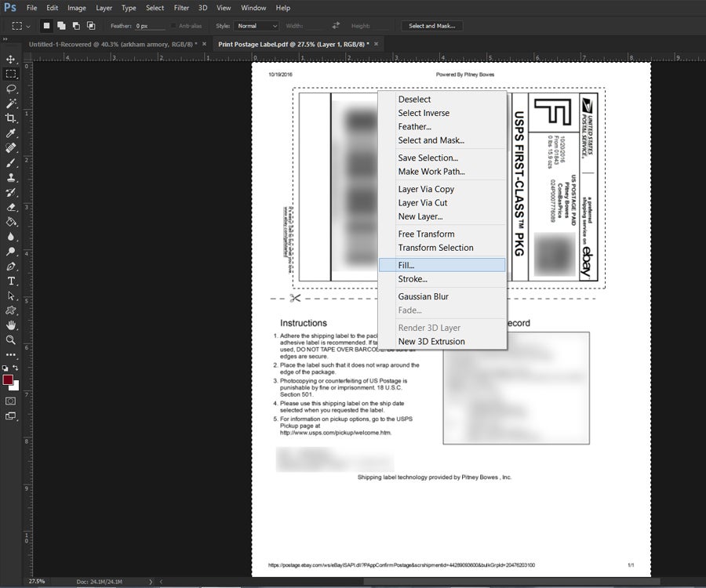Viewport: 706px width, 588px height.
Task: Toggle Add to selection mode
Action: click(x=62, y=25)
